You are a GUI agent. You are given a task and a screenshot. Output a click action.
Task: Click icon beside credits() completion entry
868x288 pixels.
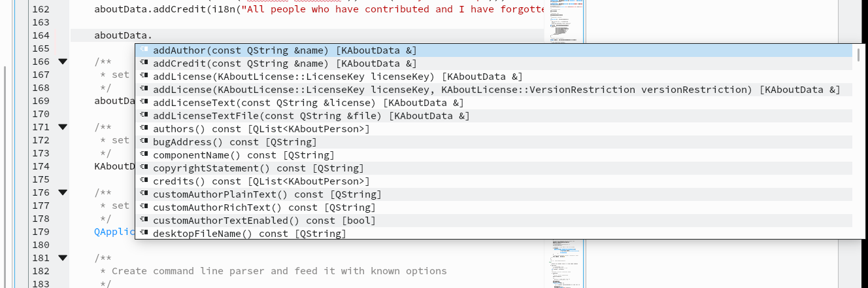tap(144, 181)
